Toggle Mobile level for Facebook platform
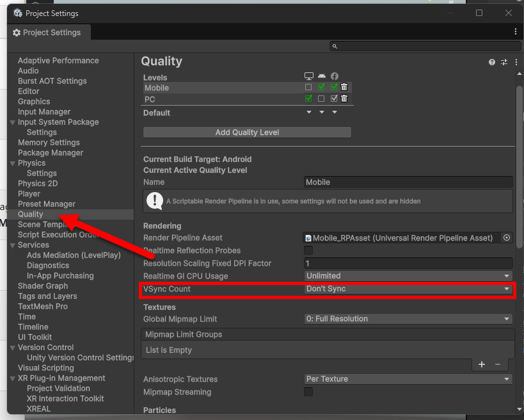This screenshot has height=420, width=524. coord(334,87)
